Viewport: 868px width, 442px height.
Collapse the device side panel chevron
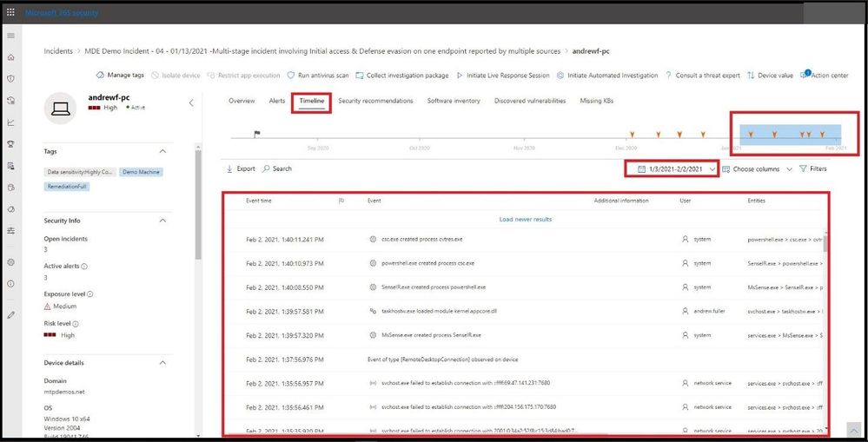(191, 102)
